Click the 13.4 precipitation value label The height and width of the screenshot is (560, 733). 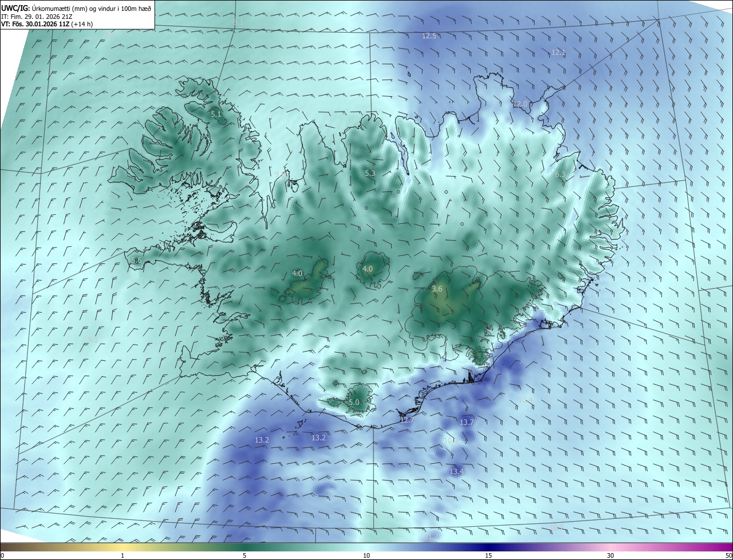click(456, 471)
